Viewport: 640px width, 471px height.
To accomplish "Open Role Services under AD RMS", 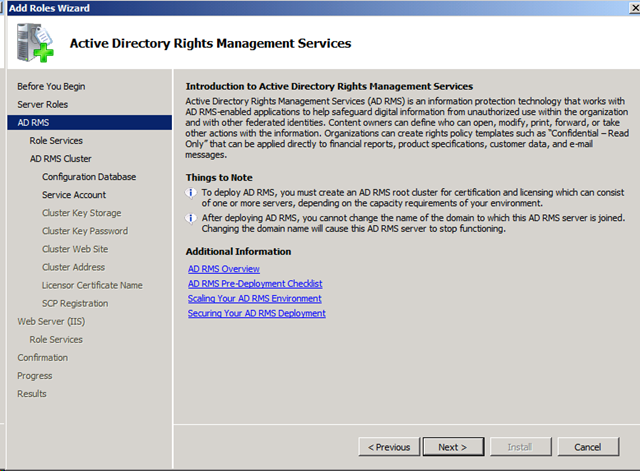I will (56, 140).
